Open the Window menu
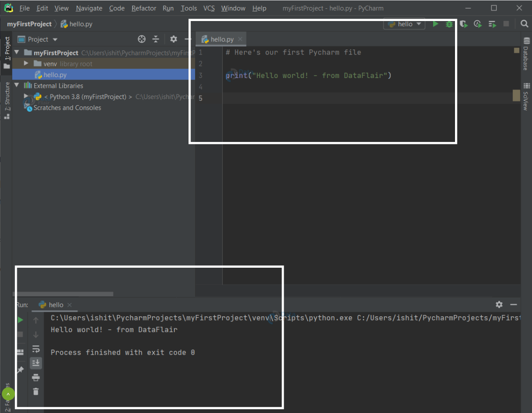Screen dimensions: 532x413 (233, 8)
